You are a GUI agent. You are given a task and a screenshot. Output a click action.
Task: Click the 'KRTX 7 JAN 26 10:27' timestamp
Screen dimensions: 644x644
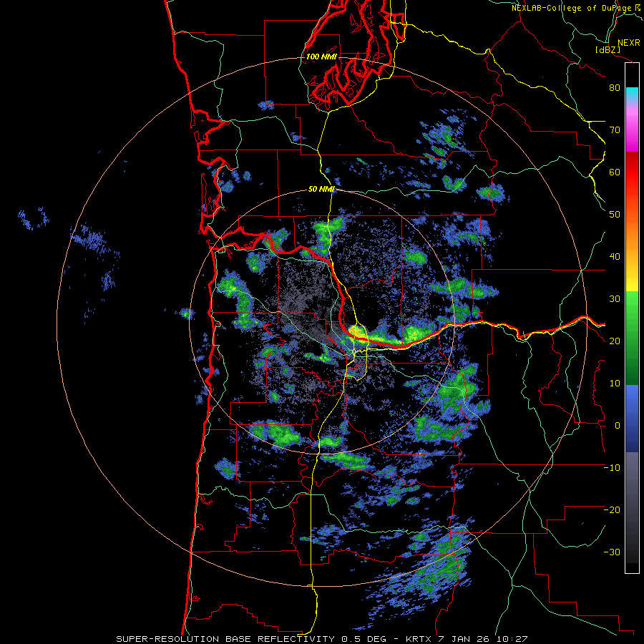point(467,639)
